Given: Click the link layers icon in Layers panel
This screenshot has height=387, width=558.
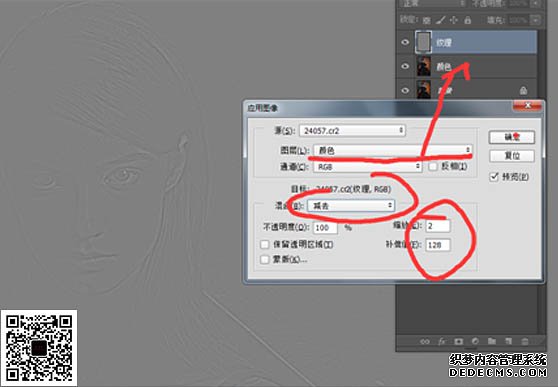Looking at the screenshot, I should click(x=425, y=341).
